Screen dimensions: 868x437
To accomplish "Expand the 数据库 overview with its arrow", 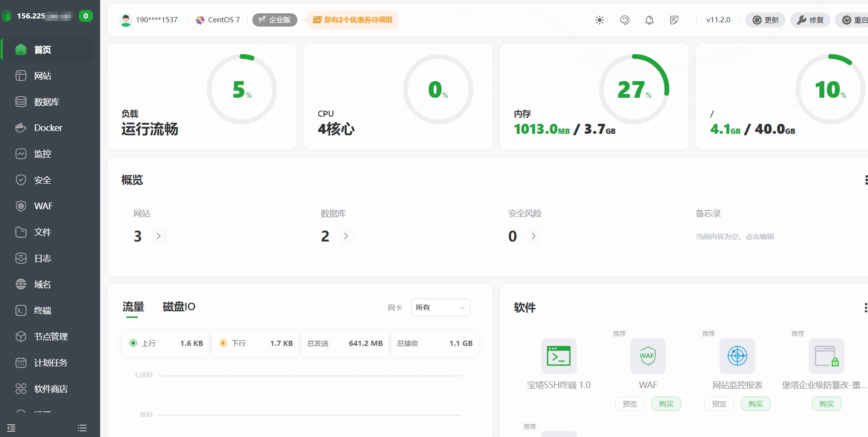I will click(346, 236).
